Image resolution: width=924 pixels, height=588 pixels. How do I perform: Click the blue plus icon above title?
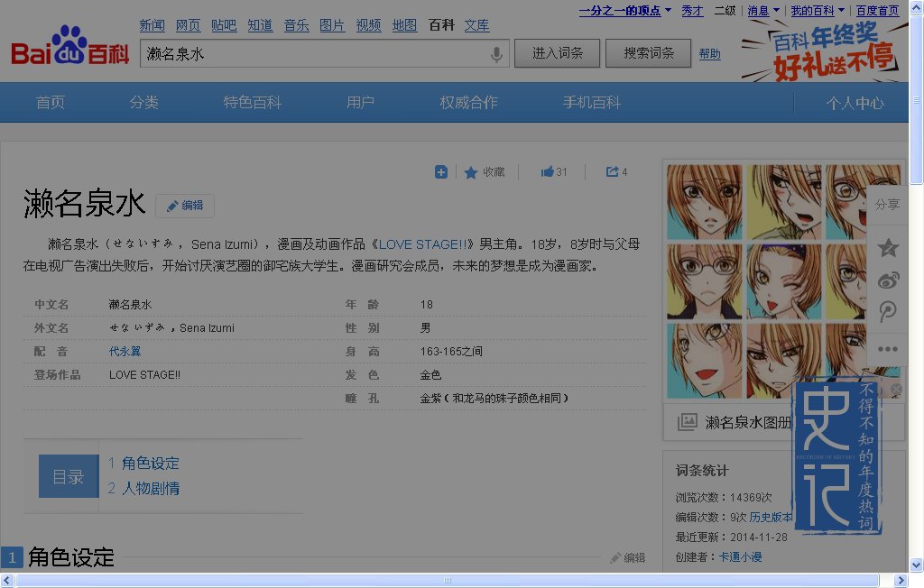coord(441,172)
